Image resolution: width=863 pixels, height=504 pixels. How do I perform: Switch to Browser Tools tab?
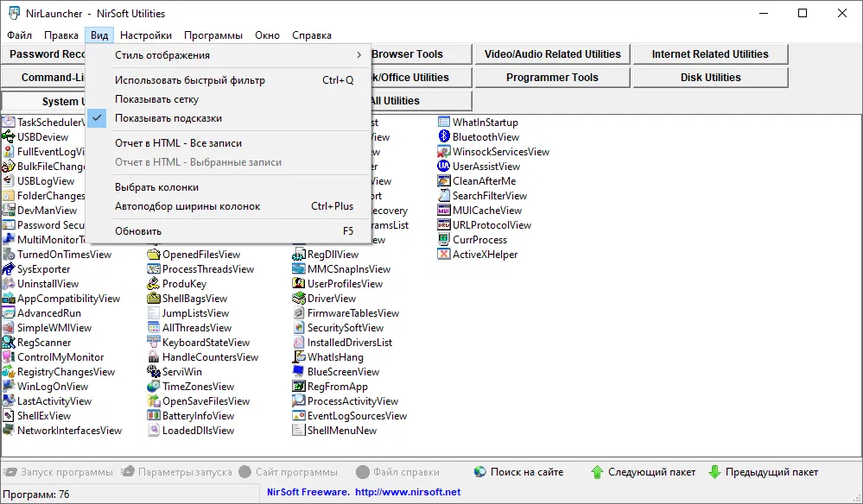pyautogui.click(x=421, y=54)
